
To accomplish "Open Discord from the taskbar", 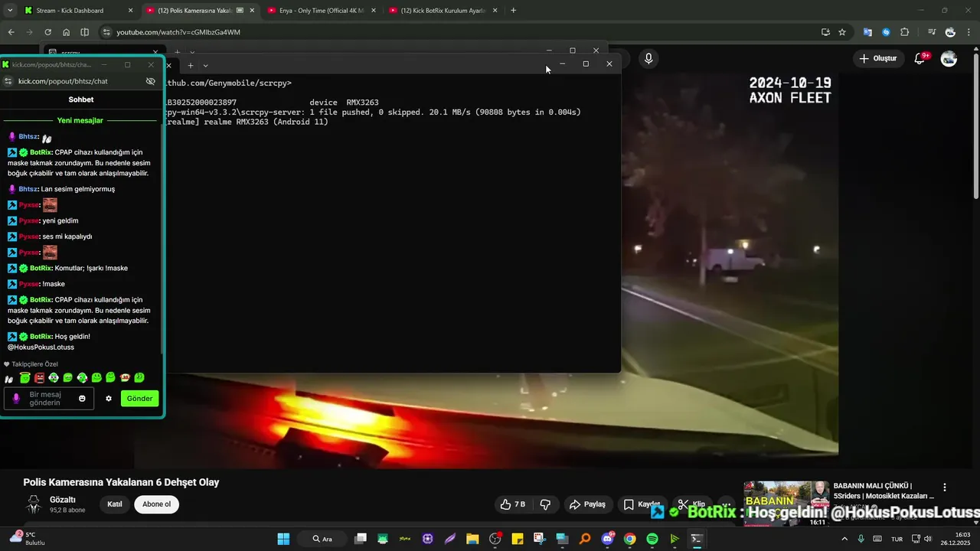I will coord(608,539).
